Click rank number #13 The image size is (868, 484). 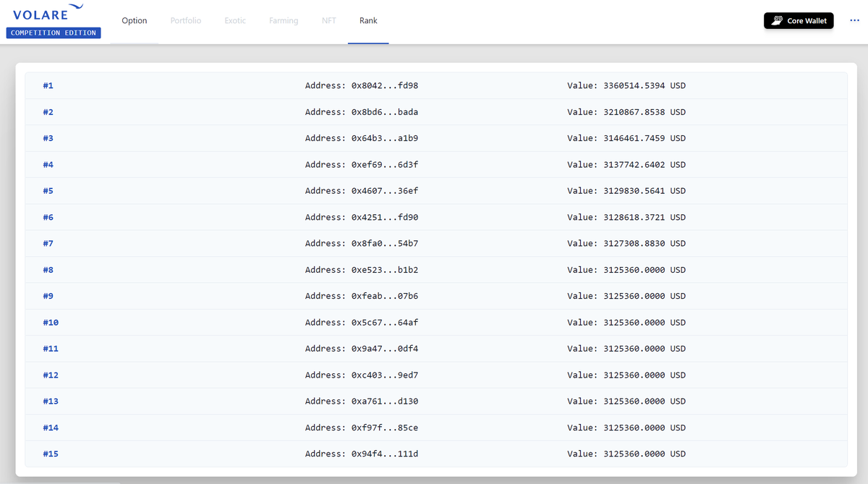pyautogui.click(x=51, y=401)
